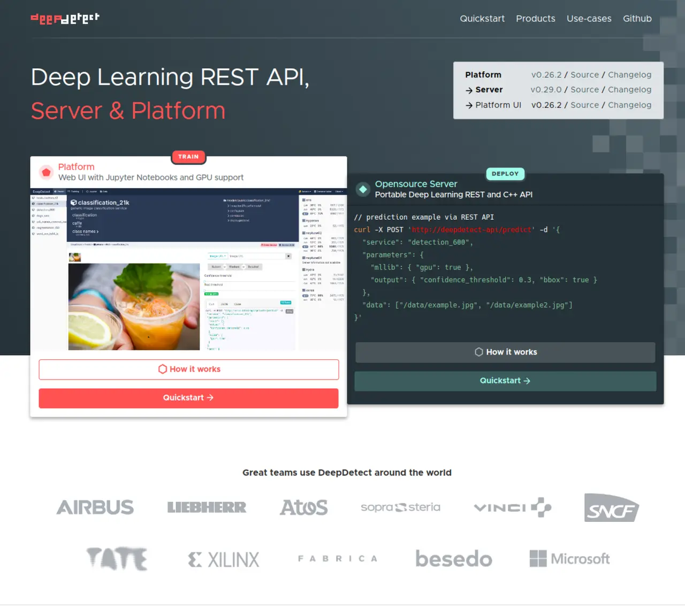Open Platform UI Changelog link
Image resolution: width=685 pixels, height=616 pixels.
(x=630, y=105)
